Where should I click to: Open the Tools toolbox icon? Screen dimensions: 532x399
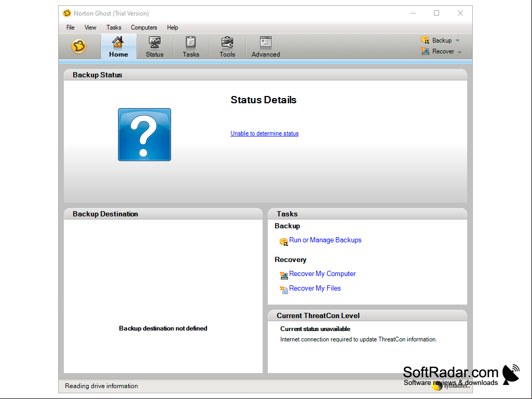pos(227,42)
